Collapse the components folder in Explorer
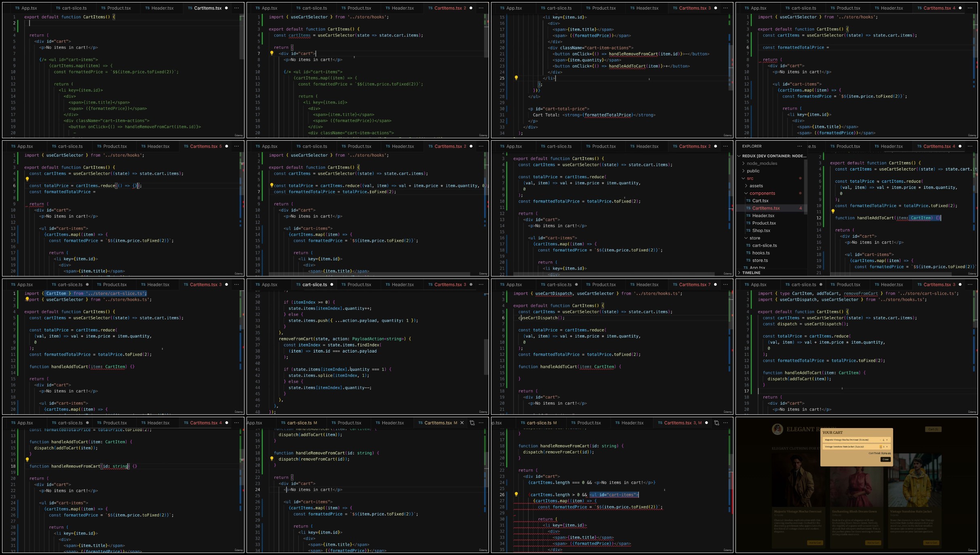980x555 pixels. tap(762, 193)
